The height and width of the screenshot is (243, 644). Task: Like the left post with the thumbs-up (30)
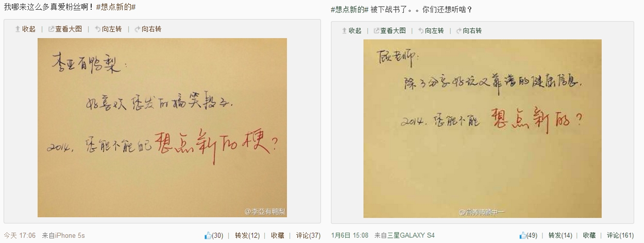coord(214,235)
